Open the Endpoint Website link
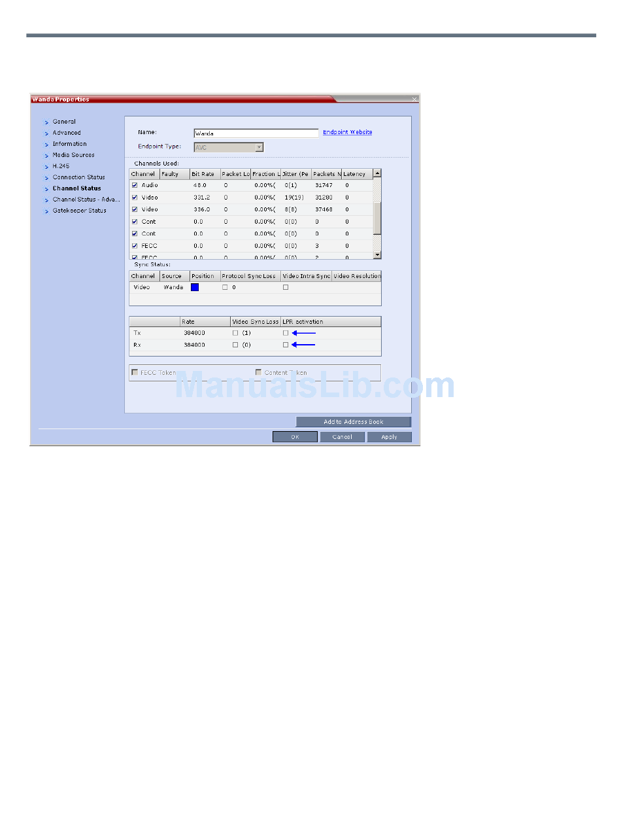 tap(347, 132)
